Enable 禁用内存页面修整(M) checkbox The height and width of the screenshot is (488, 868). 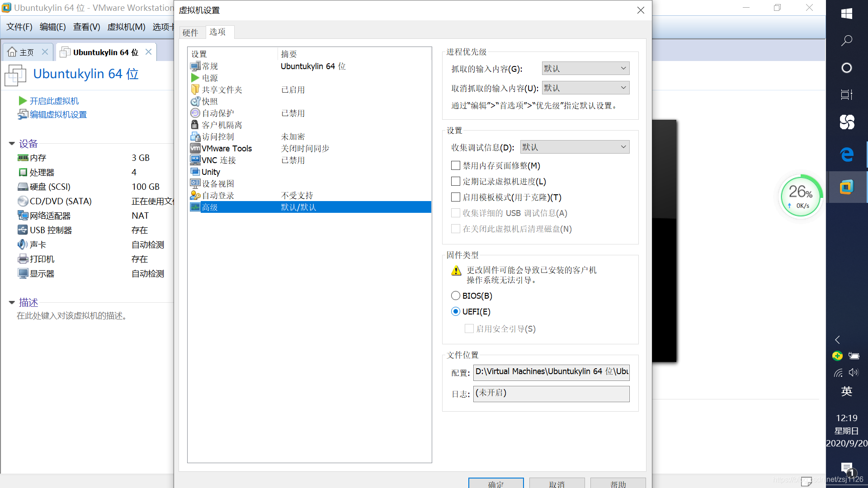click(456, 166)
